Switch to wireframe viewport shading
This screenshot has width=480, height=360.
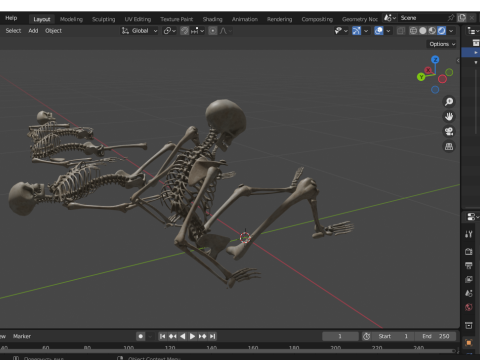pyautogui.click(x=413, y=31)
